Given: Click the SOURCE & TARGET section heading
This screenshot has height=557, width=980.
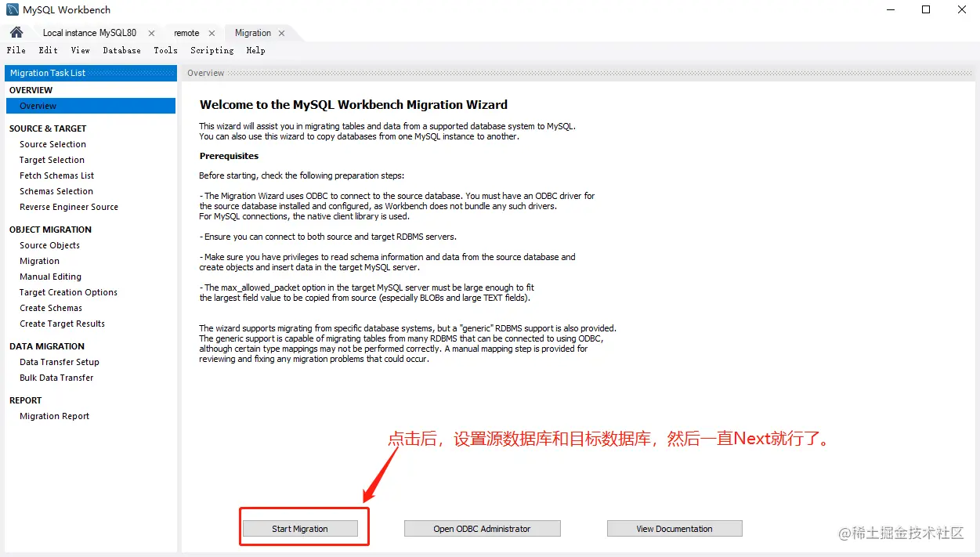Looking at the screenshot, I should click(48, 128).
